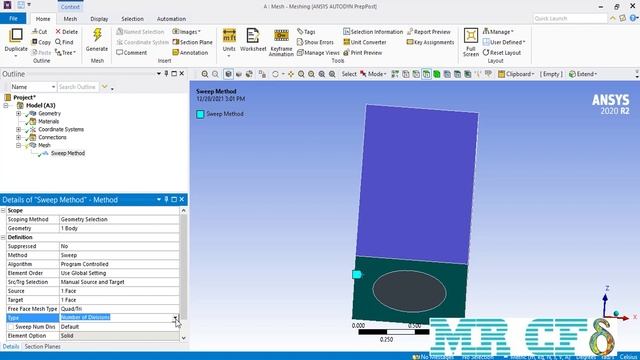The width and height of the screenshot is (640, 360).
Task: Close the Outline panel
Action: [x=182, y=73]
